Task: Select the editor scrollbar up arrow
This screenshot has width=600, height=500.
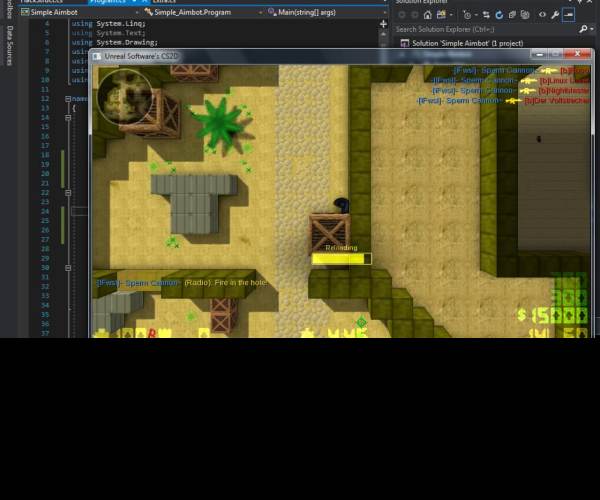Action: [x=383, y=34]
